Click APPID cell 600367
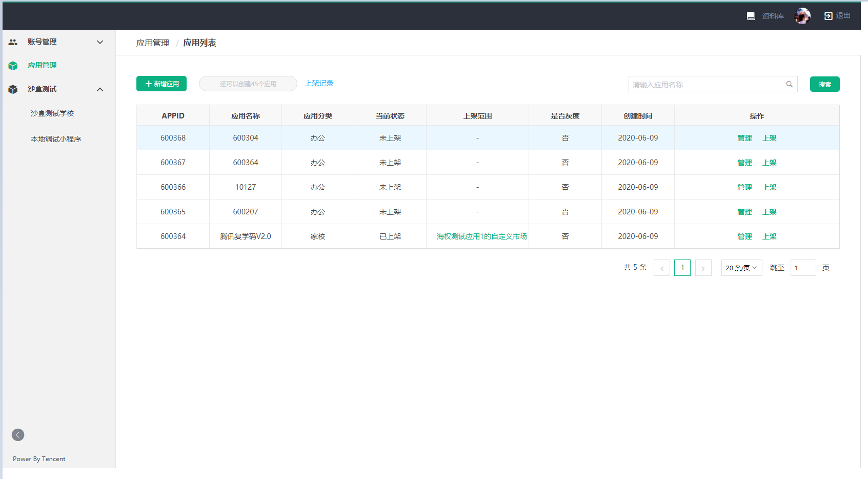Screen dimensions: 868x479 [x=173, y=163]
